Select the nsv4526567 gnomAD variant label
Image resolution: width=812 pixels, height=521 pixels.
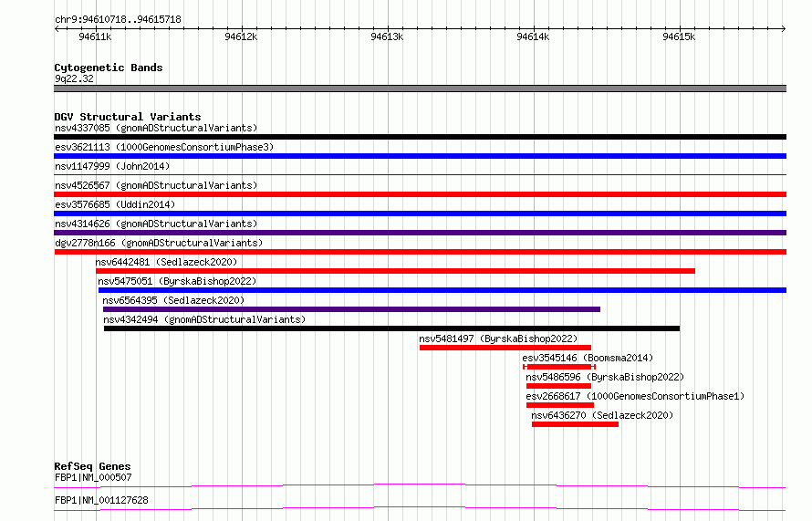click(x=156, y=185)
